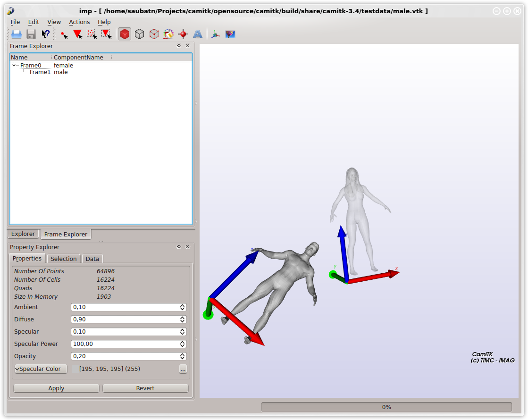The height and width of the screenshot is (420, 528).
Task: Activate the What's This help cursor
Action: [x=45, y=34]
